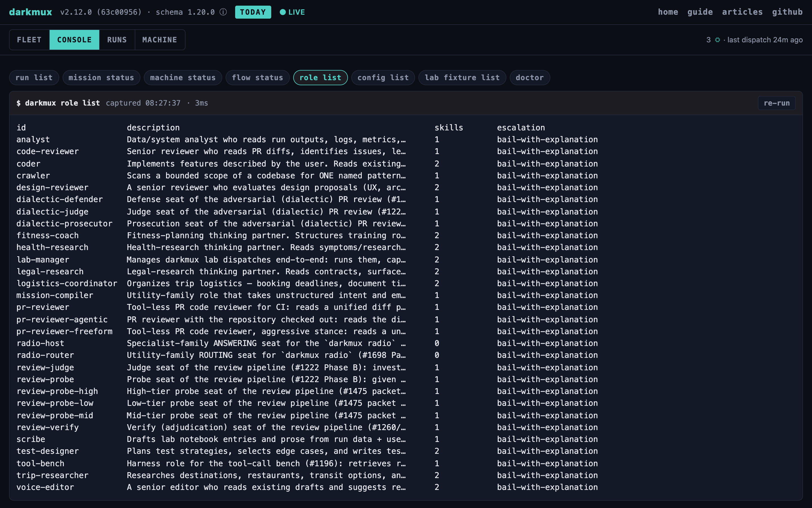Viewport: 812px width, 508px height.
Task: Click the darkmux logo
Action: [30, 12]
